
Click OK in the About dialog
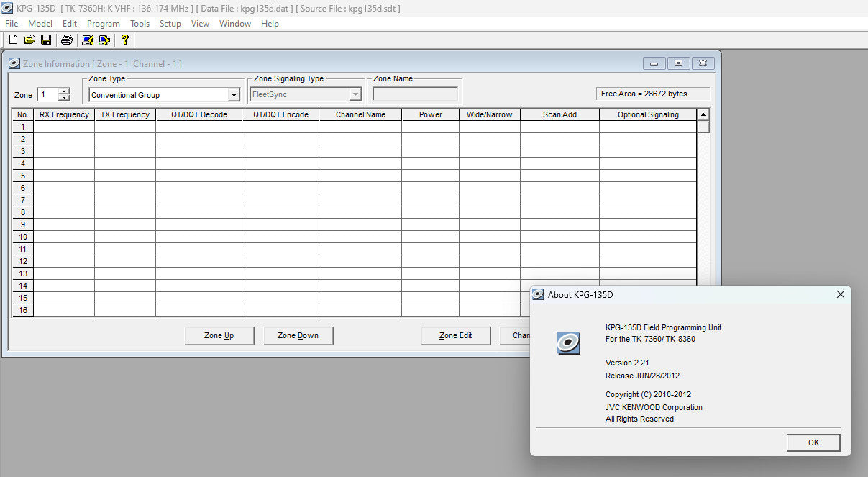(x=813, y=442)
